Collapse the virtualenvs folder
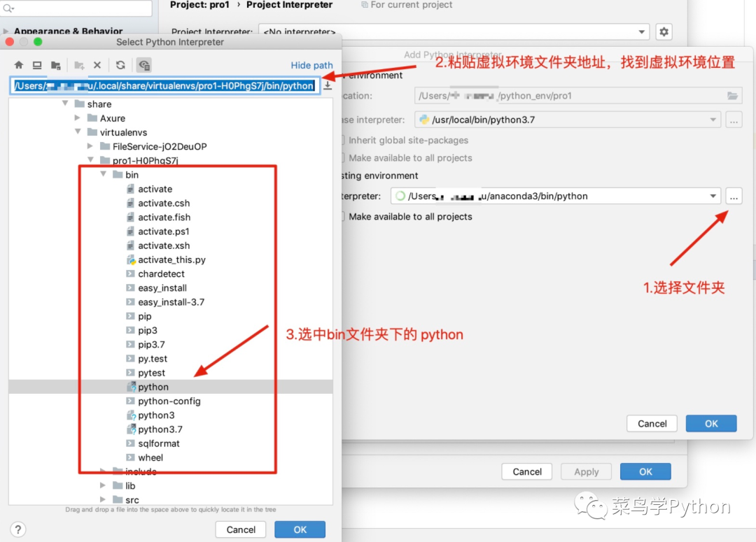Viewport: 756px width, 542px height. click(78, 131)
